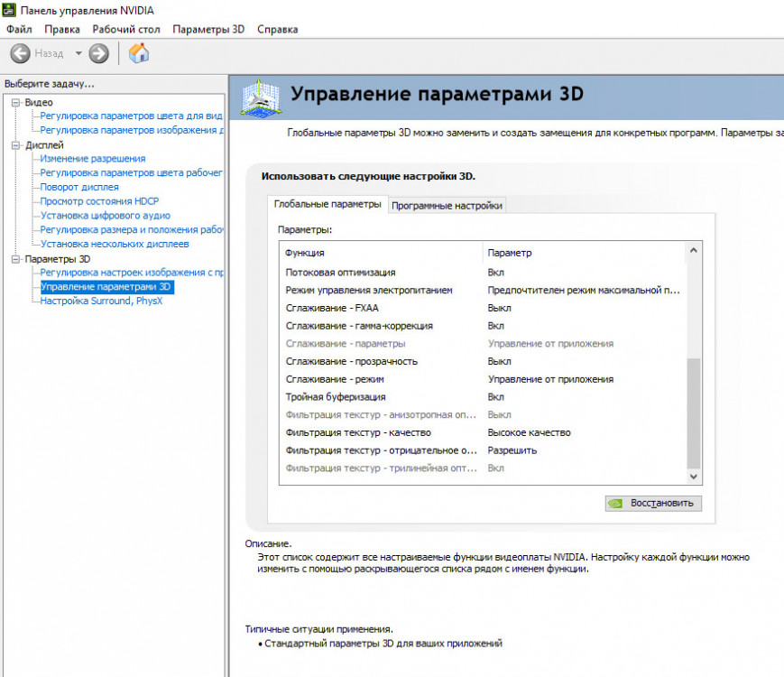Open the Рабочий стол menu
The height and width of the screenshot is (677, 784).
pyautogui.click(x=126, y=29)
